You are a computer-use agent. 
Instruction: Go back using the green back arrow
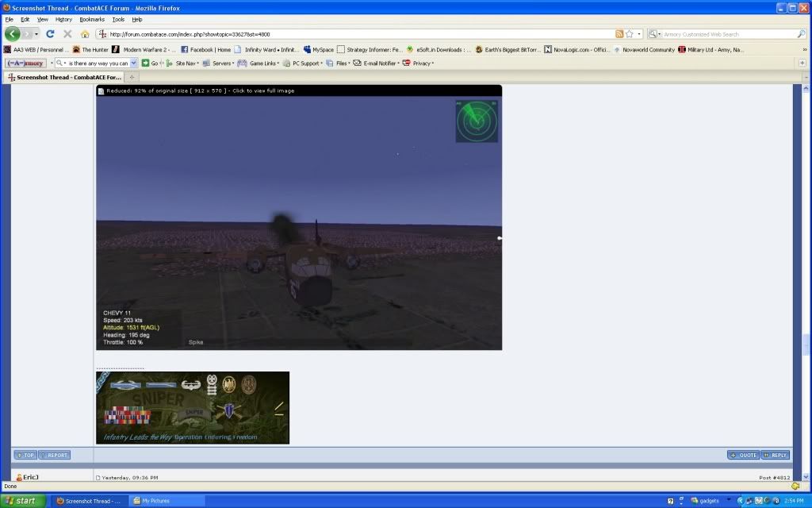coord(13,33)
